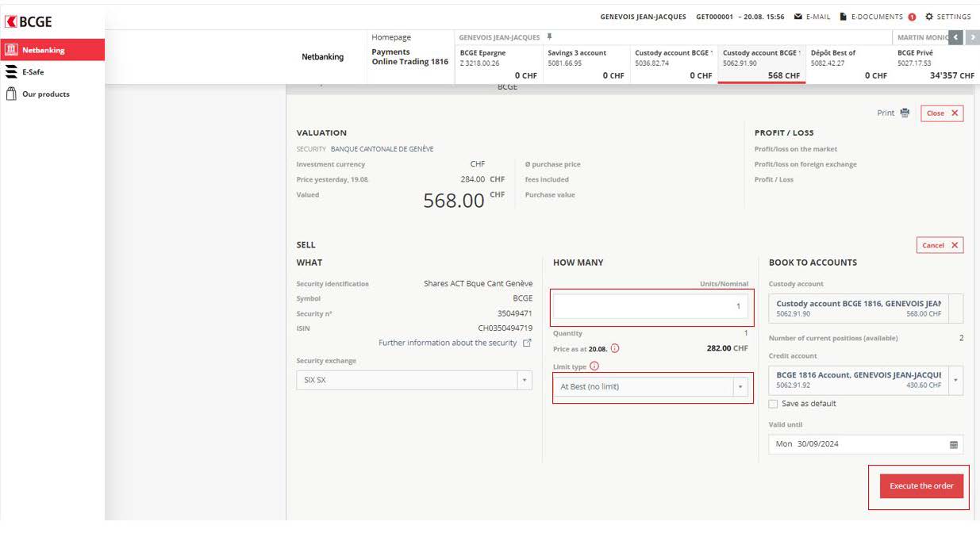The image size is (980, 537).
Task: Open Netbanking in the left sidebar
Action: click(52, 50)
